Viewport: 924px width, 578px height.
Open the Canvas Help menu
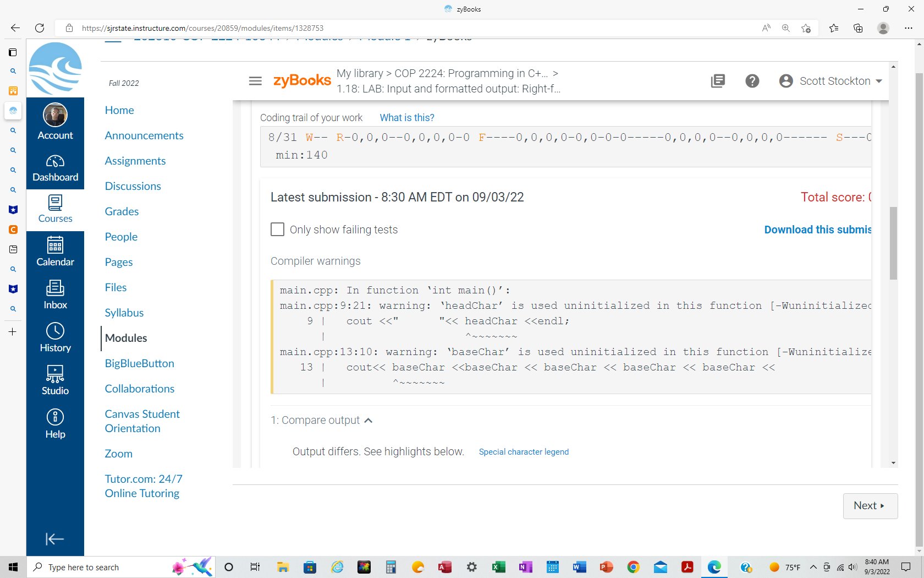pyautogui.click(x=55, y=424)
